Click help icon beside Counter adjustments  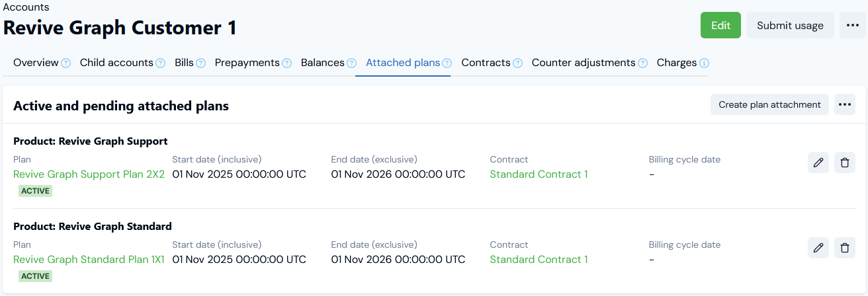tap(642, 63)
